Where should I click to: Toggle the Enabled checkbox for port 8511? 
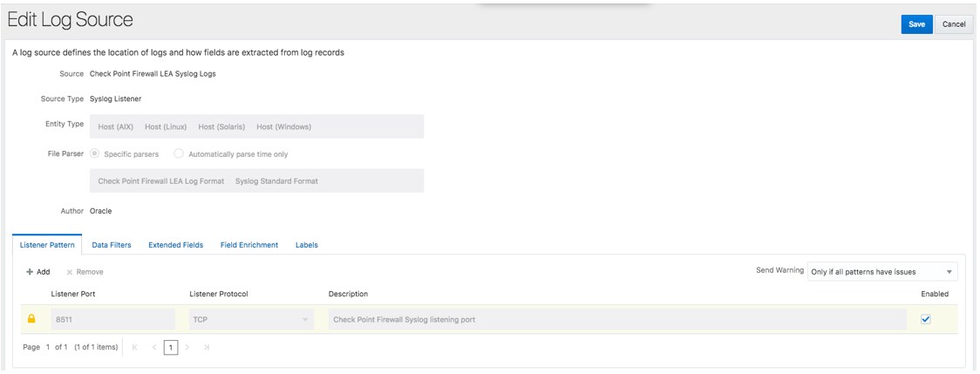(926, 319)
